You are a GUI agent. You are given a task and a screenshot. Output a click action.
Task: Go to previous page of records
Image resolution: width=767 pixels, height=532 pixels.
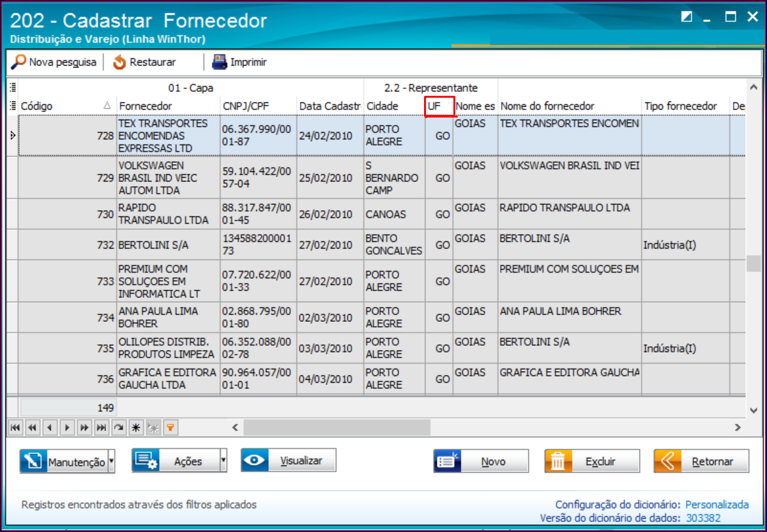[x=32, y=428]
